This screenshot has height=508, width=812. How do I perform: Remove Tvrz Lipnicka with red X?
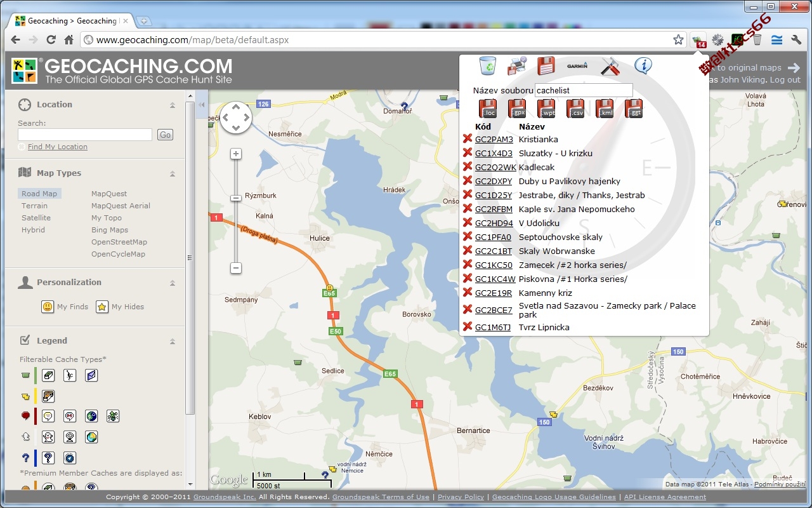pos(468,326)
